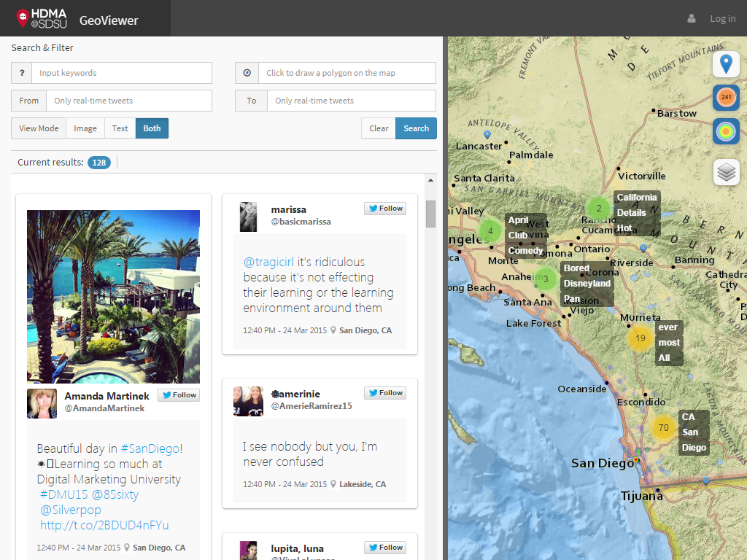Open the http://t.co/2BDUD4nFYu link
Screen dimensions: 747x560
(x=104, y=525)
